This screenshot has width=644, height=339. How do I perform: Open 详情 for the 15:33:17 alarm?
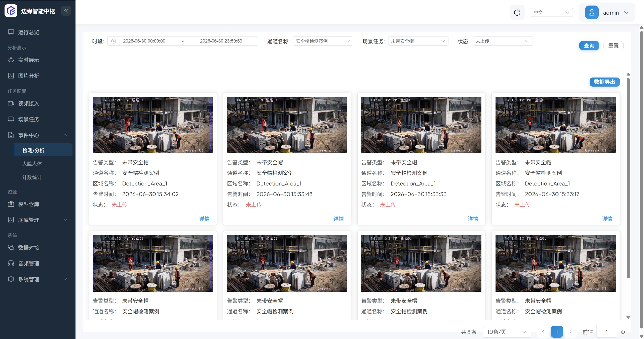607,219
